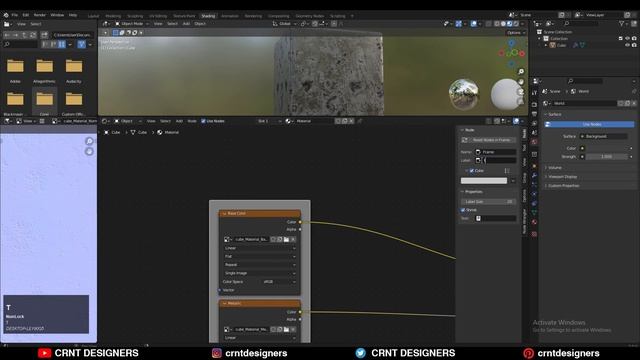This screenshot has width=640, height=360.
Task: Toggle Cube visibility eye in outliner
Action: [627, 45]
